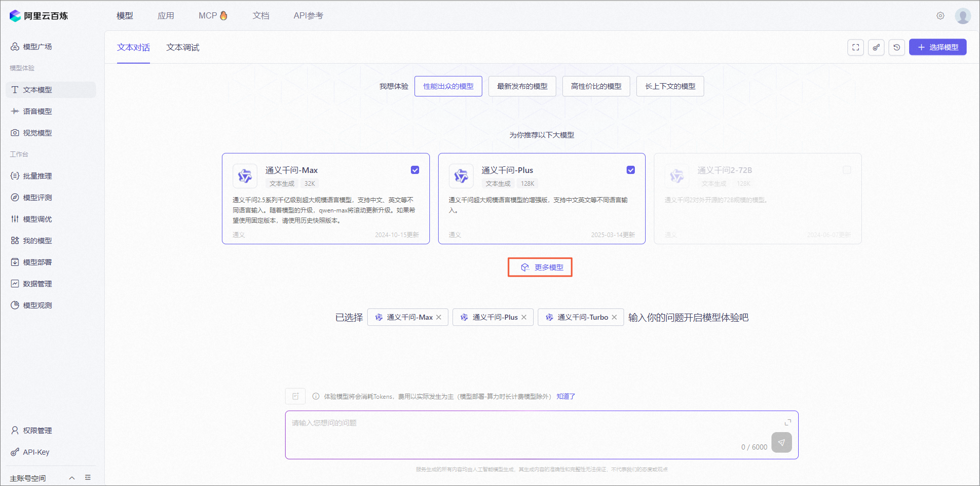The image size is (980, 486).
Task: Dismiss the token notice with 知道了
Action: (x=566, y=396)
